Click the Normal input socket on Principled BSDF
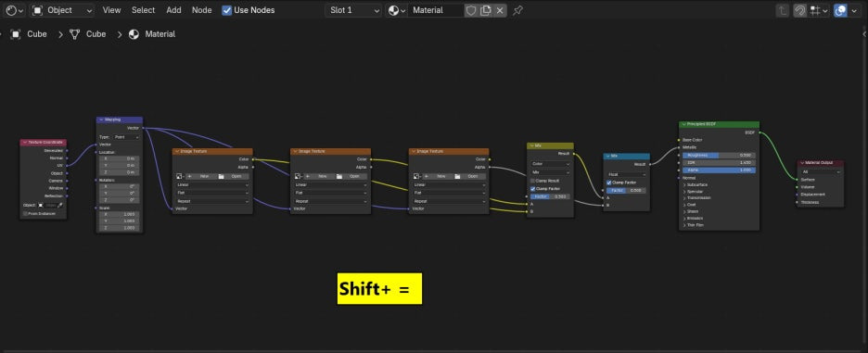The height and width of the screenshot is (353, 868). coord(679,178)
